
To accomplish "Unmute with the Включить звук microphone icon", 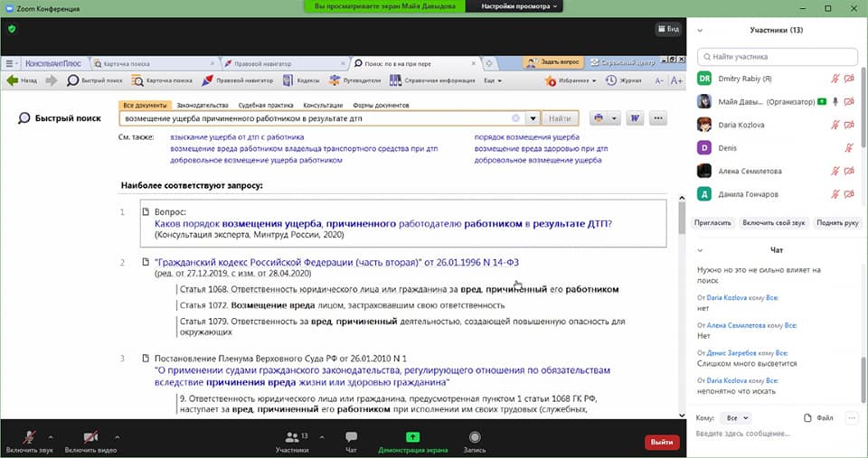I will coord(29,437).
